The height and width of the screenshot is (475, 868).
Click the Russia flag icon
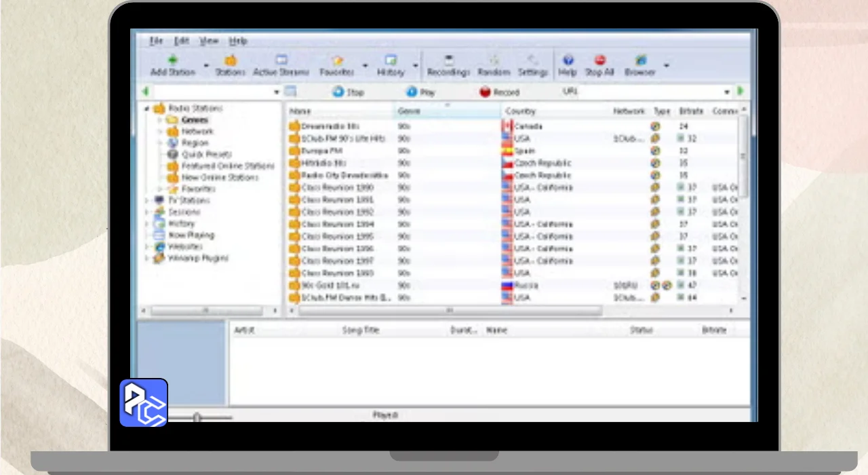click(x=507, y=285)
